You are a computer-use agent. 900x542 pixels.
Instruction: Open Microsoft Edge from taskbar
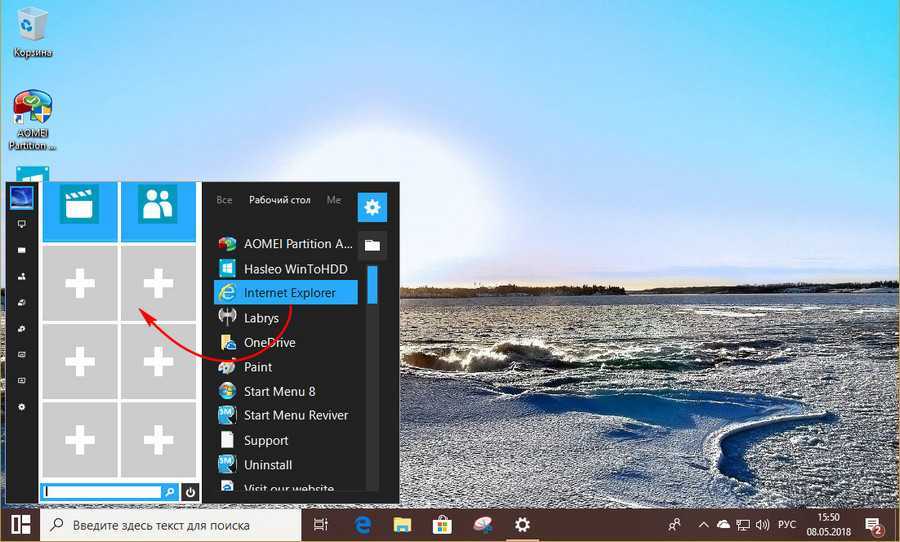pos(364,524)
